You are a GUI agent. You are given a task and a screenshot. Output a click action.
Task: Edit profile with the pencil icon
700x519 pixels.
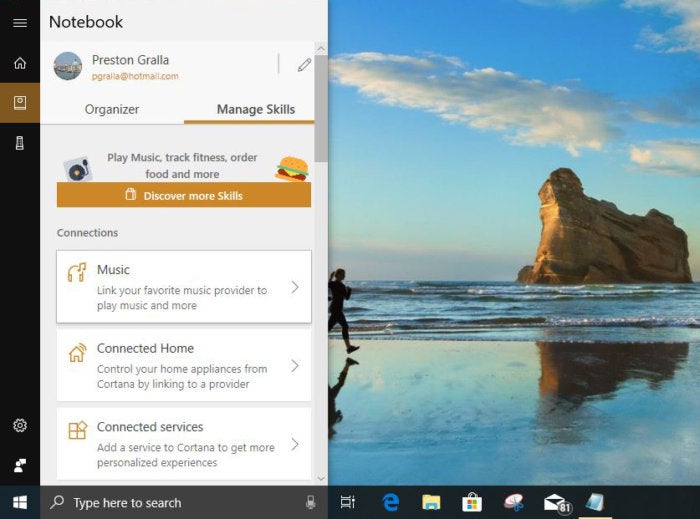pyautogui.click(x=304, y=65)
